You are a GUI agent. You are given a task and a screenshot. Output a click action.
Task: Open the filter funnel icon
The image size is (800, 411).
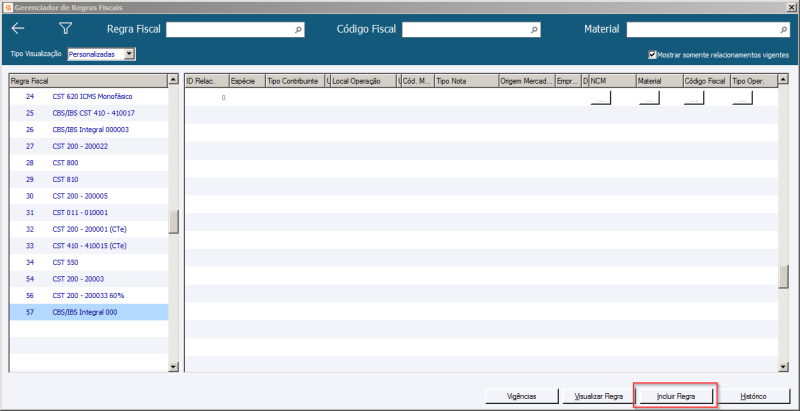[65, 29]
